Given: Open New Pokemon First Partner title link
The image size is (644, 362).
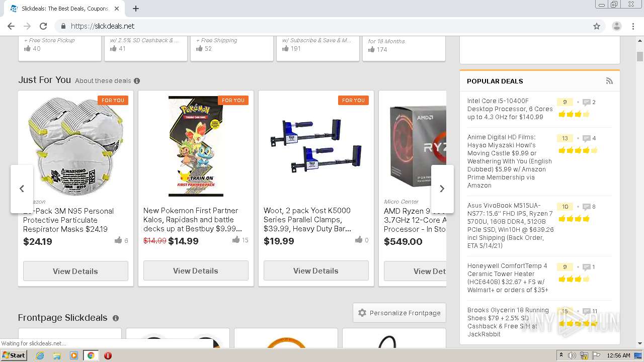Looking at the screenshot, I should [x=193, y=220].
